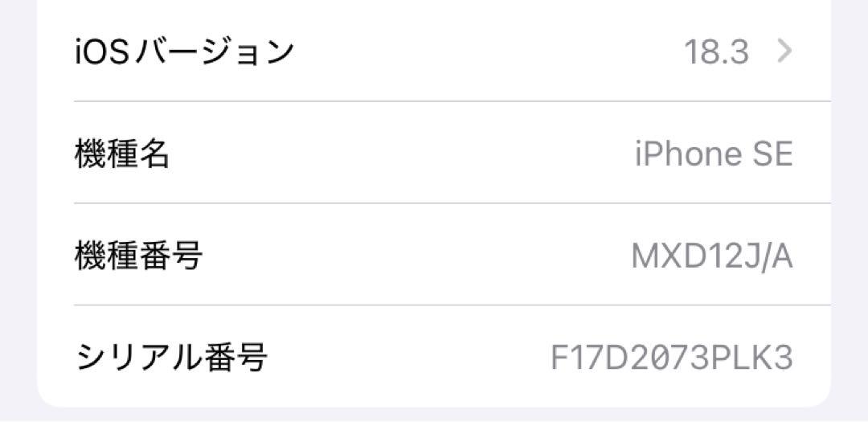Image resolution: width=868 pixels, height=422 pixels.
Task: Open iOS version details via chevron arrow
Action: point(784,51)
